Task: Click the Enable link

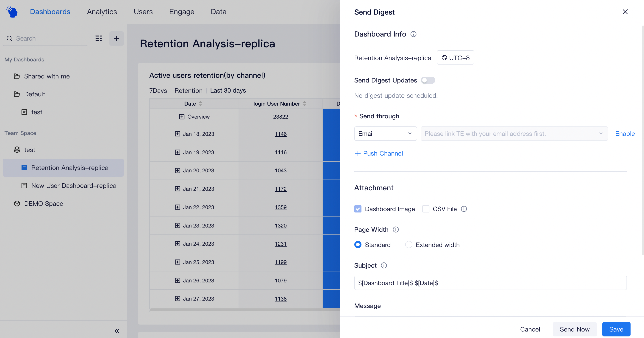Action: [625, 134]
